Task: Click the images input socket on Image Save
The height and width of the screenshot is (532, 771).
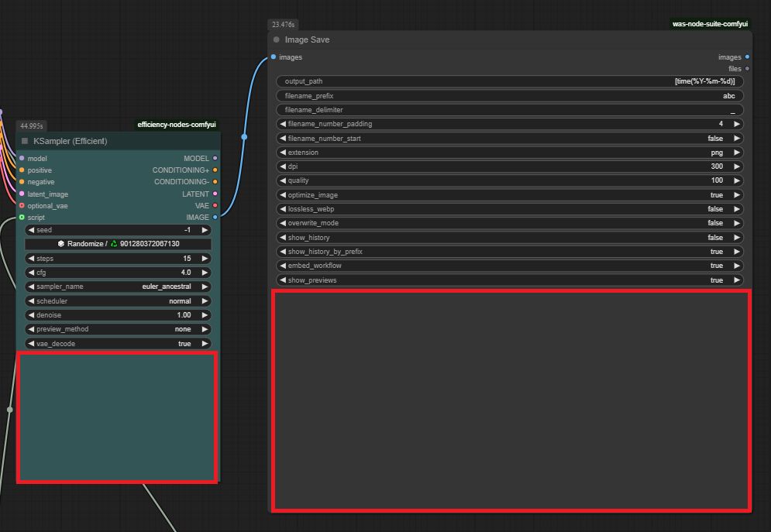Action: [x=274, y=57]
